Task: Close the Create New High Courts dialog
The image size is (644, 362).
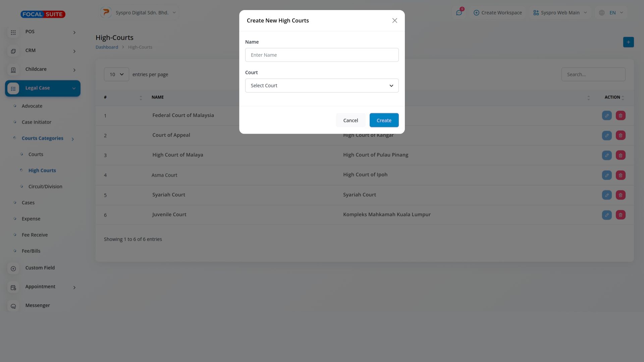Action: coord(394,20)
